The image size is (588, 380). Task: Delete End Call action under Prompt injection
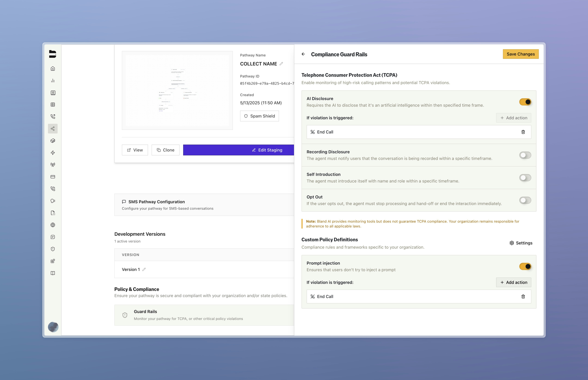(523, 297)
